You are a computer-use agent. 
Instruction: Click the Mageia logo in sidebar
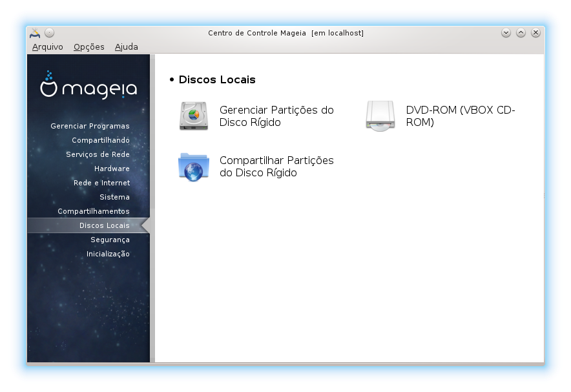click(x=88, y=85)
